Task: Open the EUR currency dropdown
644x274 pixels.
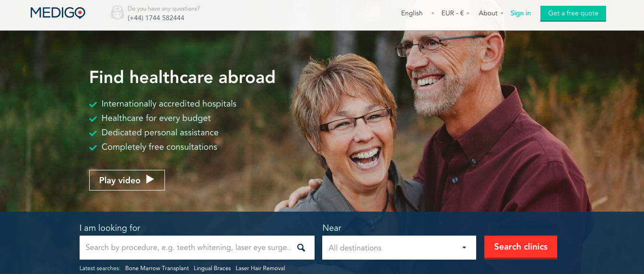Action: coord(455,13)
